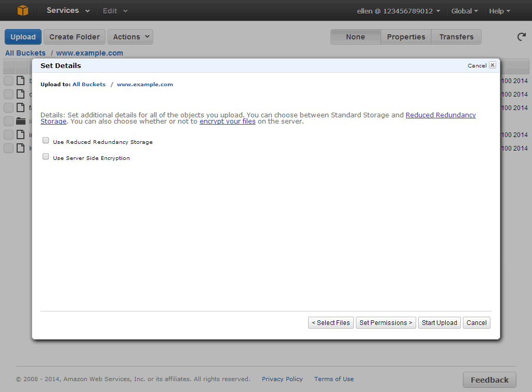
Task: Click the folder icon in the file list
Action: [x=21, y=121]
